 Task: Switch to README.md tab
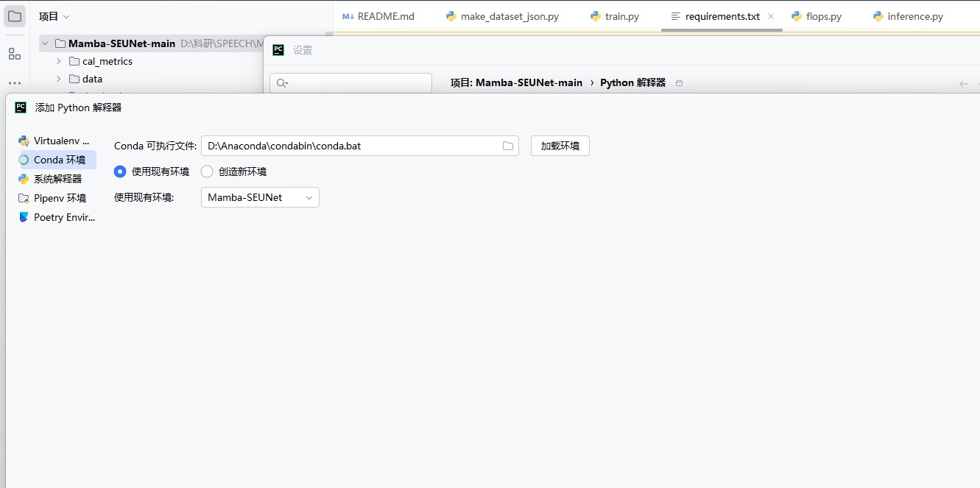pos(378,16)
